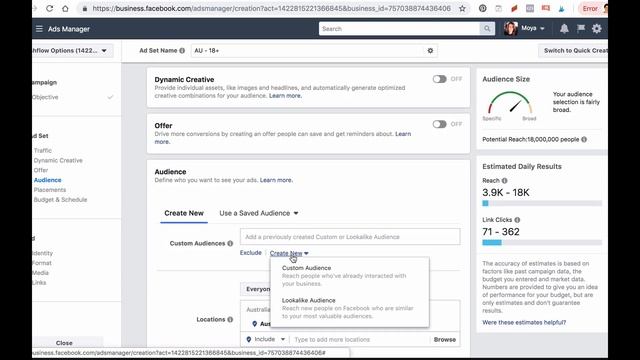
Task: Click the red pencil extension icon
Action: pos(514,8)
